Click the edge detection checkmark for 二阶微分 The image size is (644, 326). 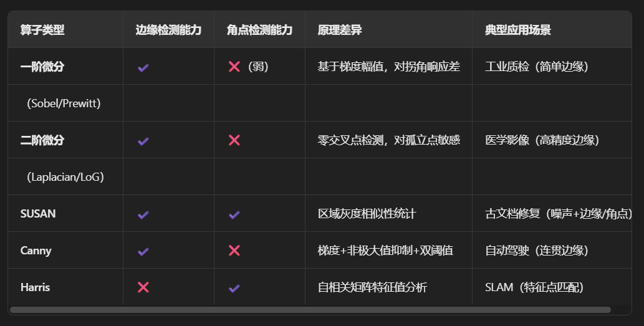coord(143,141)
